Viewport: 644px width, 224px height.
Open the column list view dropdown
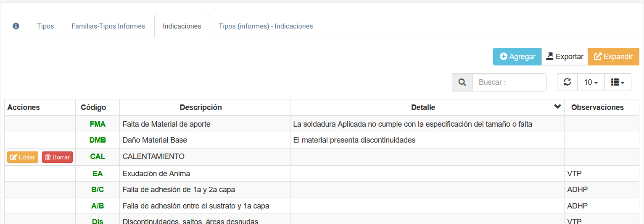[618, 82]
